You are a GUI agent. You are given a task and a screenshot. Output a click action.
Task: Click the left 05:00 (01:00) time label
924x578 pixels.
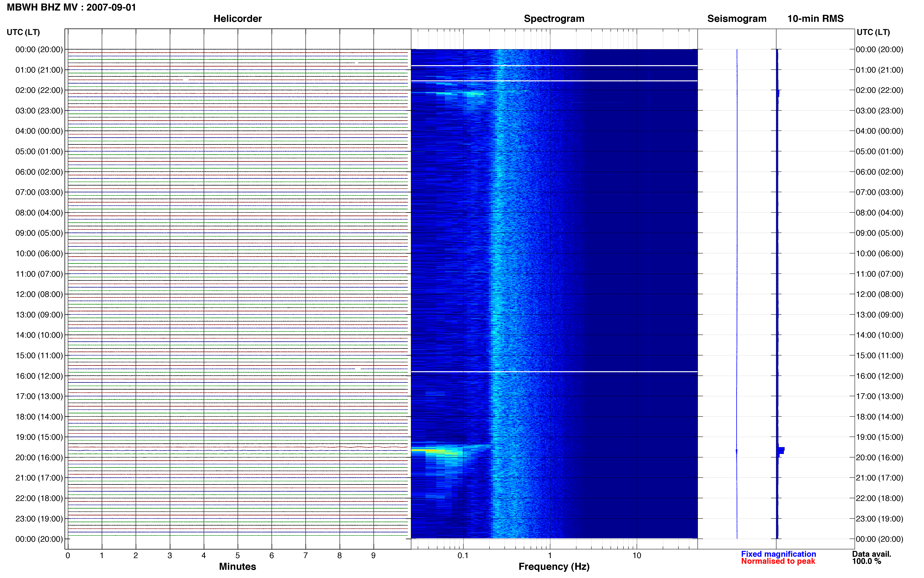[x=39, y=151]
